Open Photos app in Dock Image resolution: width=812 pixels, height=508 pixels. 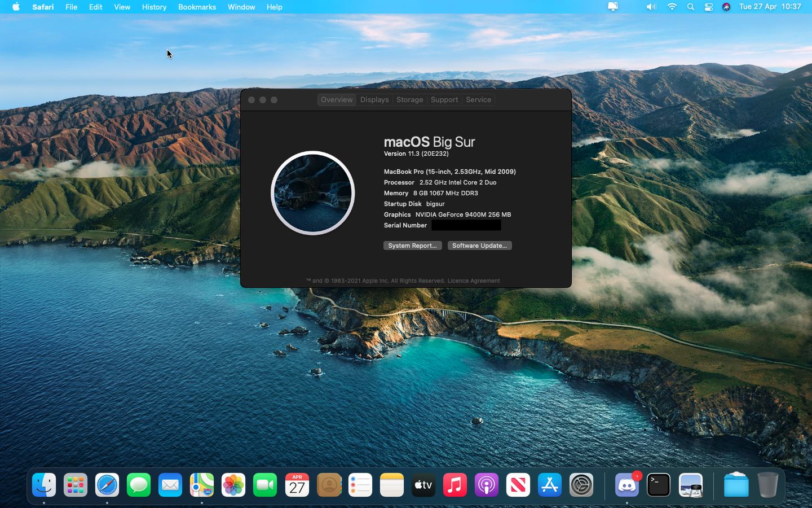tap(233, 485)
